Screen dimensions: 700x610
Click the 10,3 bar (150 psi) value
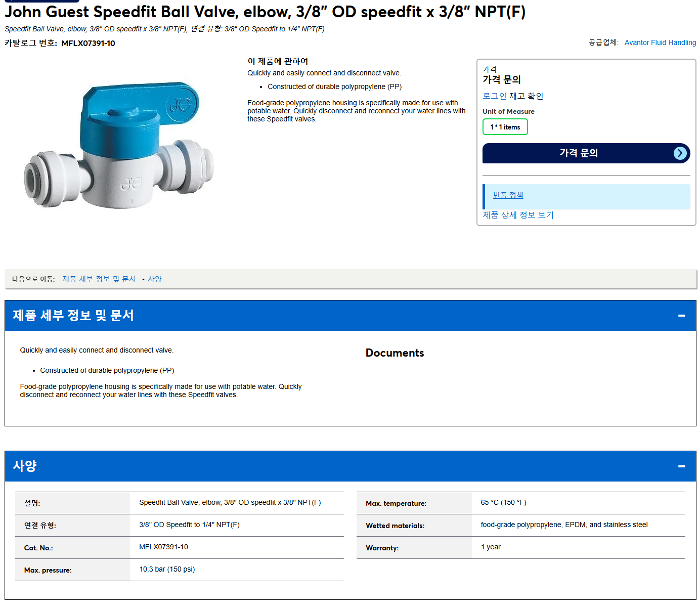tap(167, 570)
